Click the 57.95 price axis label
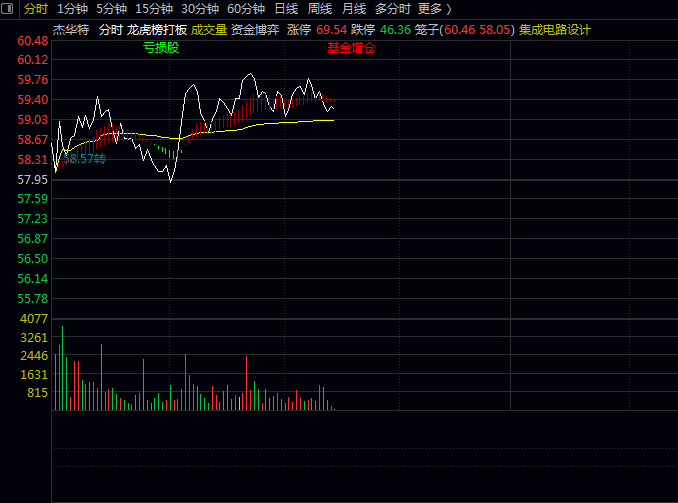 coord(32,179)
